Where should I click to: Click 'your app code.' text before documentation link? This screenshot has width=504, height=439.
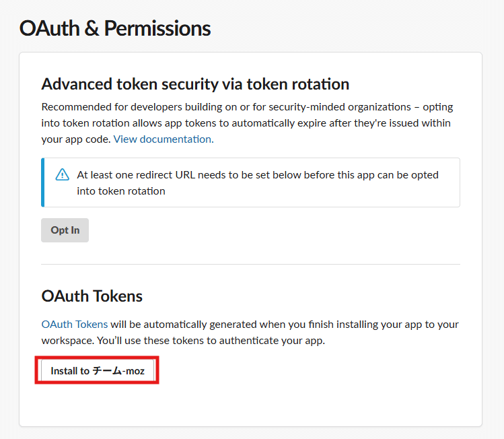76,139
